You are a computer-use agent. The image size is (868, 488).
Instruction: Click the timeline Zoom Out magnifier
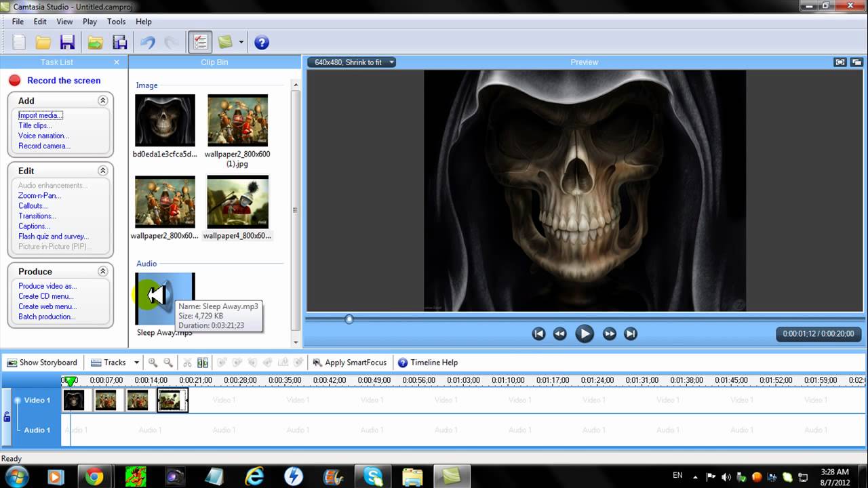point(168,363)
